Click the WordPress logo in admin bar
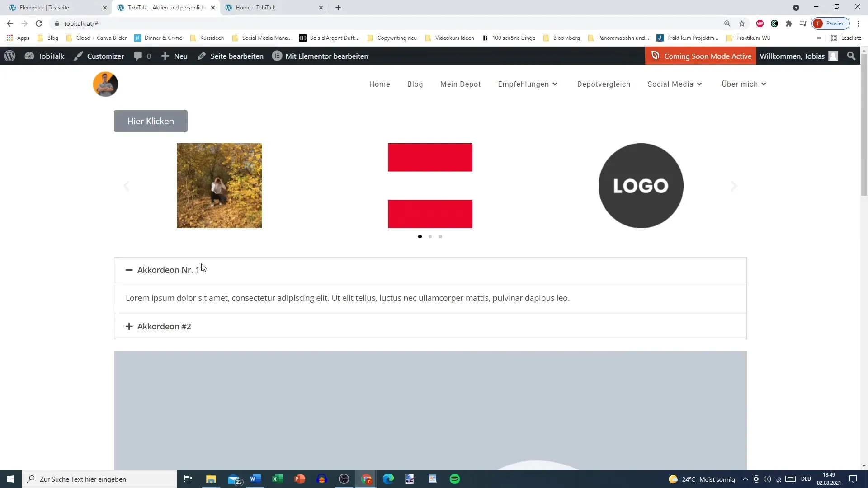Image resolution: width=868 pixels, height=488 pixels. (9, 56)
